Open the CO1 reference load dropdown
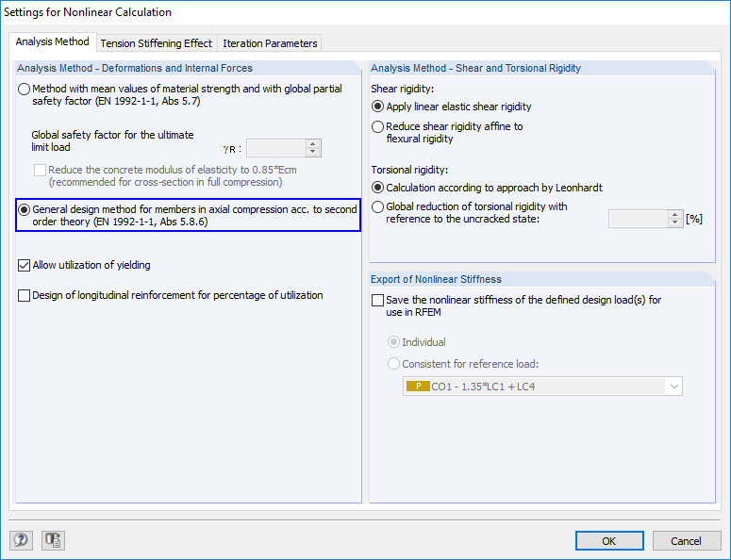Image resolution: width=731 pixels, height=560 pixels. click(x=673, y=387)
